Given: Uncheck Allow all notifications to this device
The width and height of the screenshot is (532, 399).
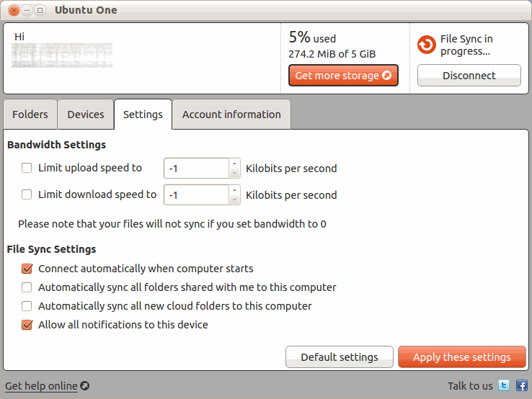Looking at the screenshot, I should [27, 325].
